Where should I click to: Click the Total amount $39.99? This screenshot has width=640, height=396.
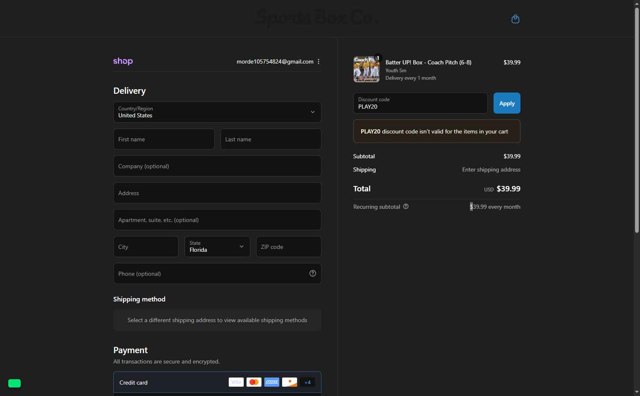pyautogui.click(x=508, y=189)
